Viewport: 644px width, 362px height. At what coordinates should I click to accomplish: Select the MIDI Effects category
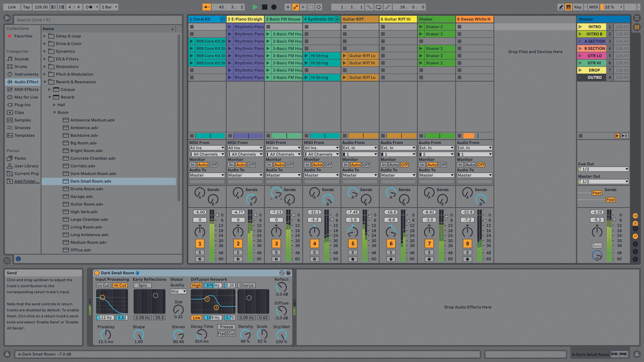pos(23,89)
